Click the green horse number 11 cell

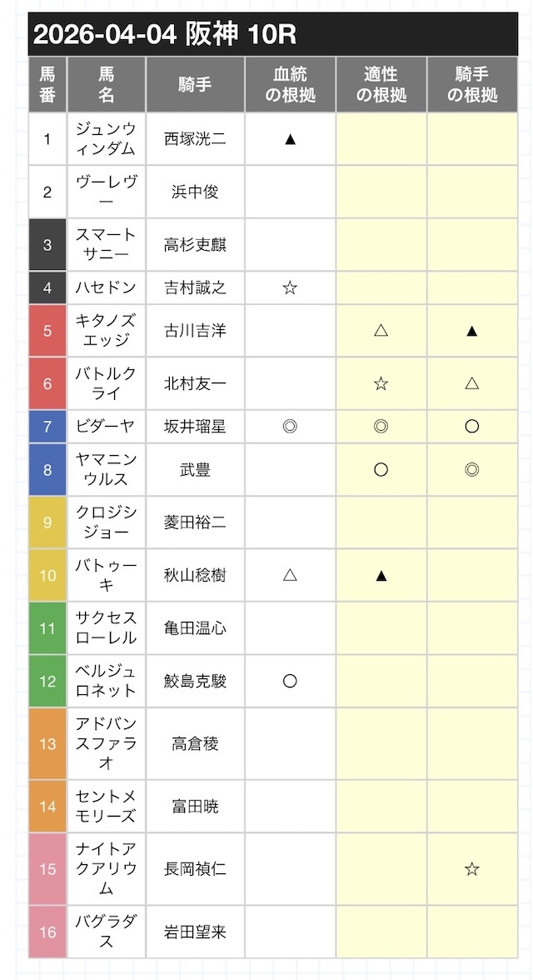point(47,627)
